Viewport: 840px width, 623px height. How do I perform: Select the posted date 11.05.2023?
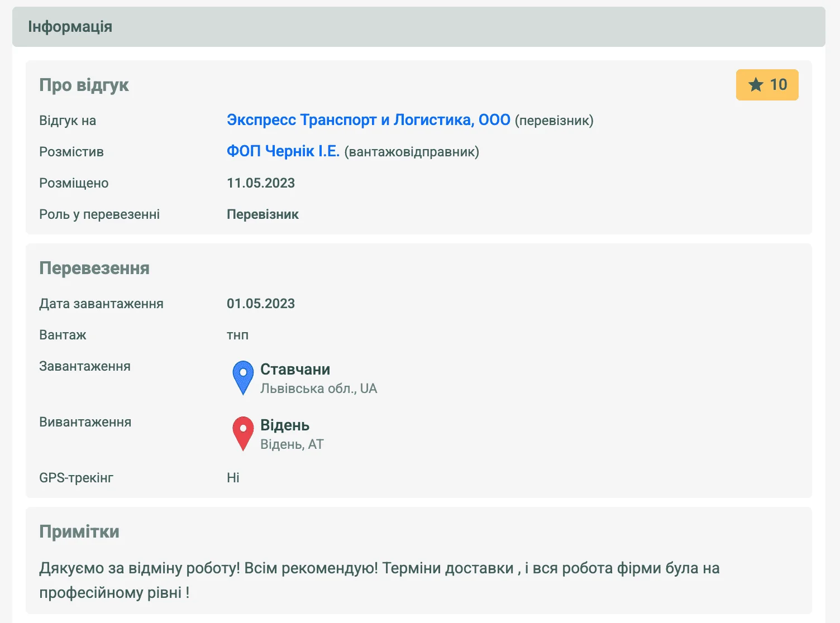pos(261,183)
